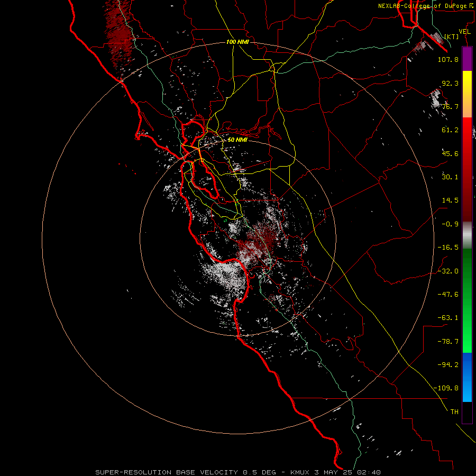Click the TH label below the scale
The image size is (476, 476).
pos(454,412)
